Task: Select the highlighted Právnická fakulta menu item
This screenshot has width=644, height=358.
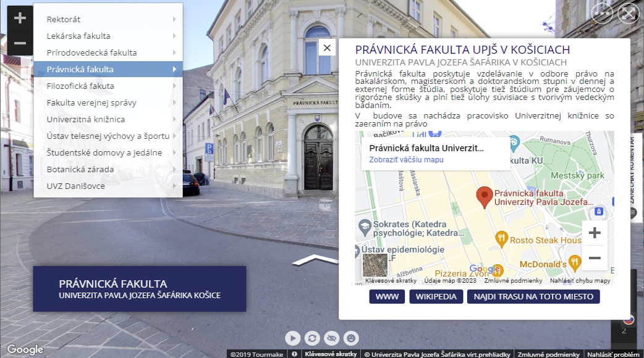Action: point(108,69)
